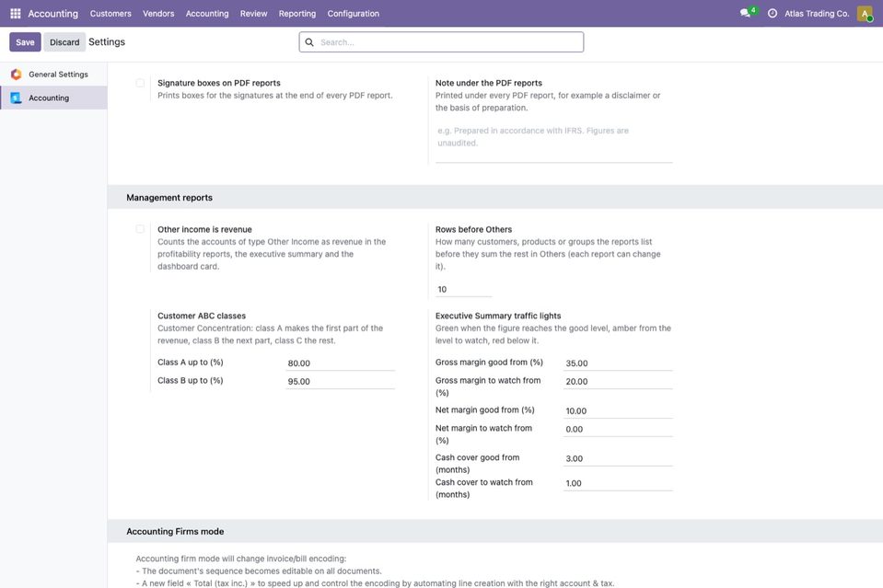Select General Settings in sidebar
This screenshot has height=588, width=883.
pyautogui.click(x=53, y=75)
